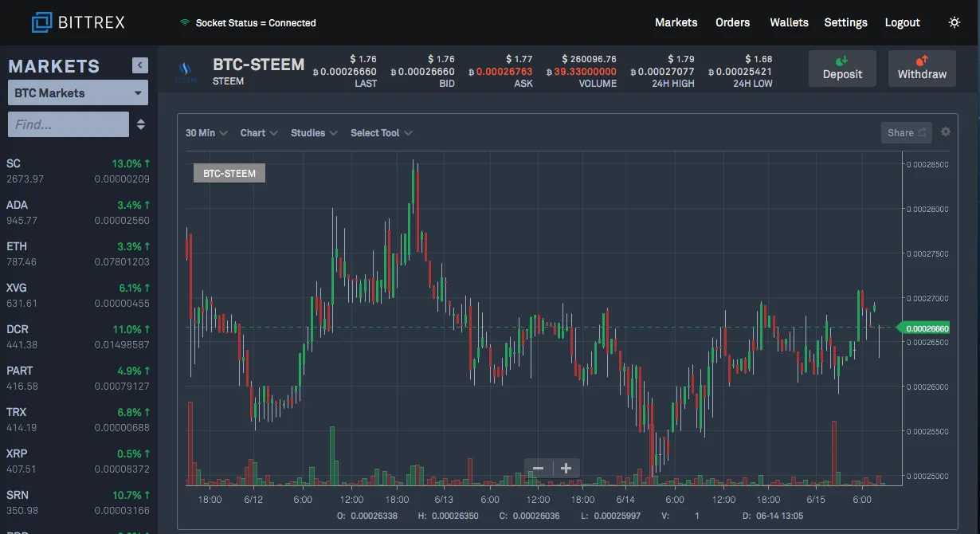Toggle the light/dark theme sun icon
The image size is (980, 534).
click(955, 22)
